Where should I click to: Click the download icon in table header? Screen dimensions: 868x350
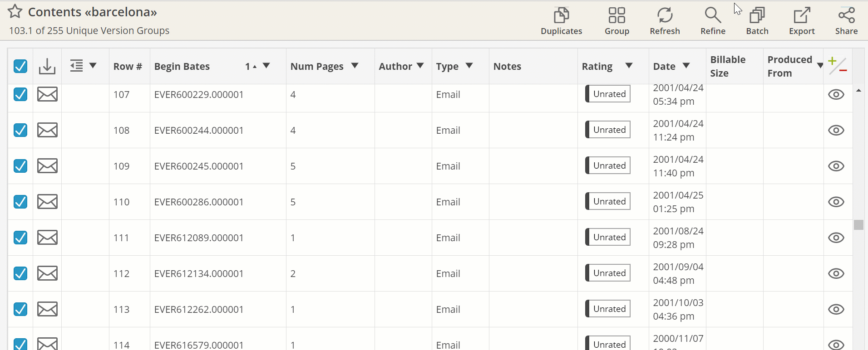[x=47, y=66]
